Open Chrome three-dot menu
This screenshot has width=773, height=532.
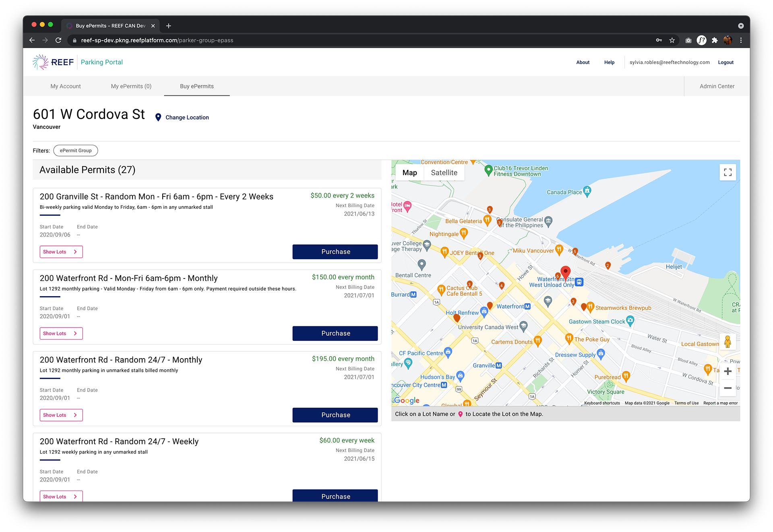(741, 40)
